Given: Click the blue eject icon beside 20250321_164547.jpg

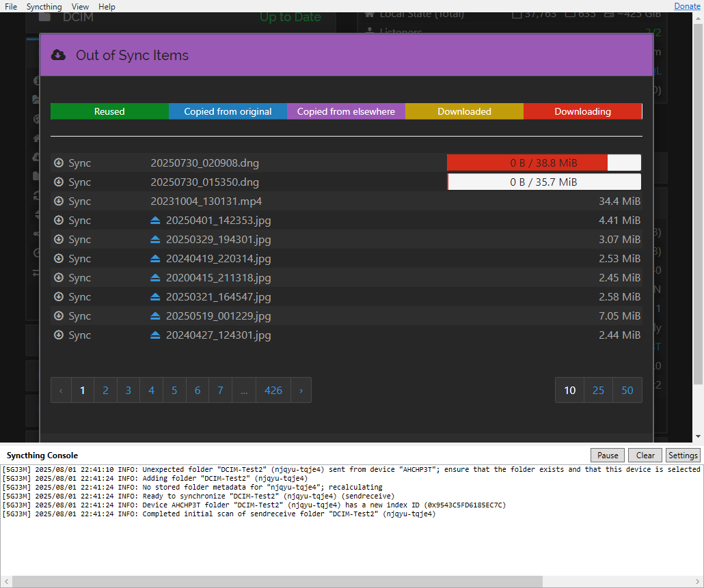Looking at the screenshot, I should pyautogui.click(x=155, y=296).
